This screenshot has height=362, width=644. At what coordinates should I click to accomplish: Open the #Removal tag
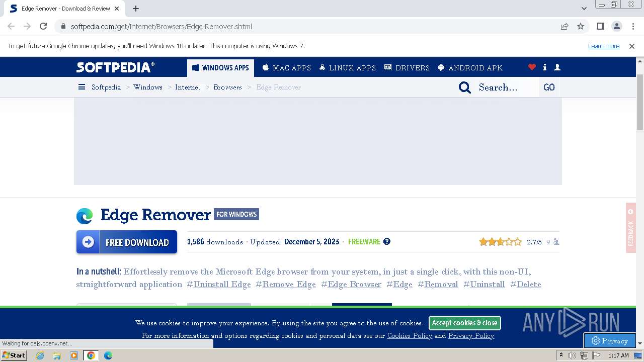[438, 284]
